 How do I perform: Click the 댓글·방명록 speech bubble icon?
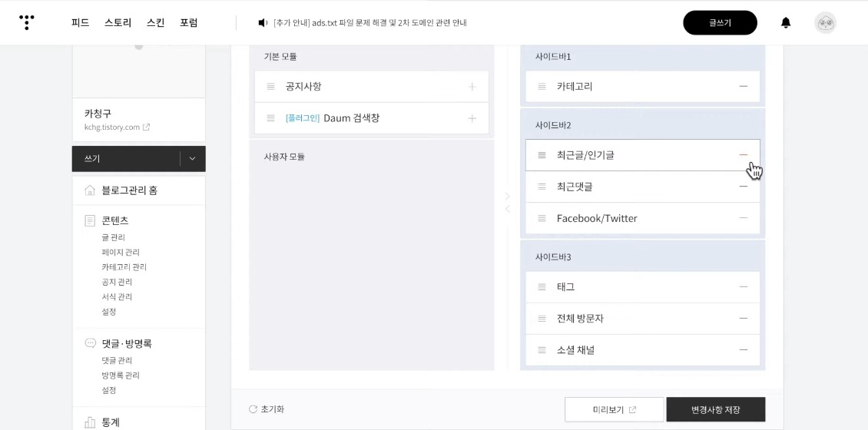coord(90,343)
